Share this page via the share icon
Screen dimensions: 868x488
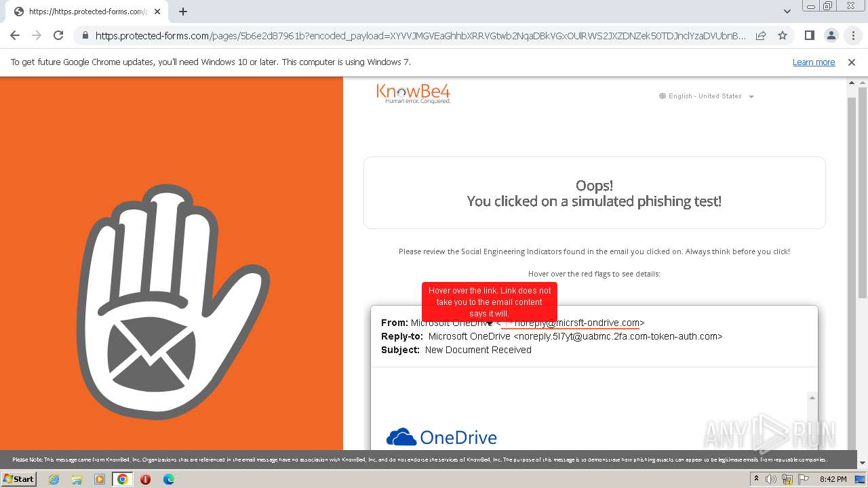761,35
